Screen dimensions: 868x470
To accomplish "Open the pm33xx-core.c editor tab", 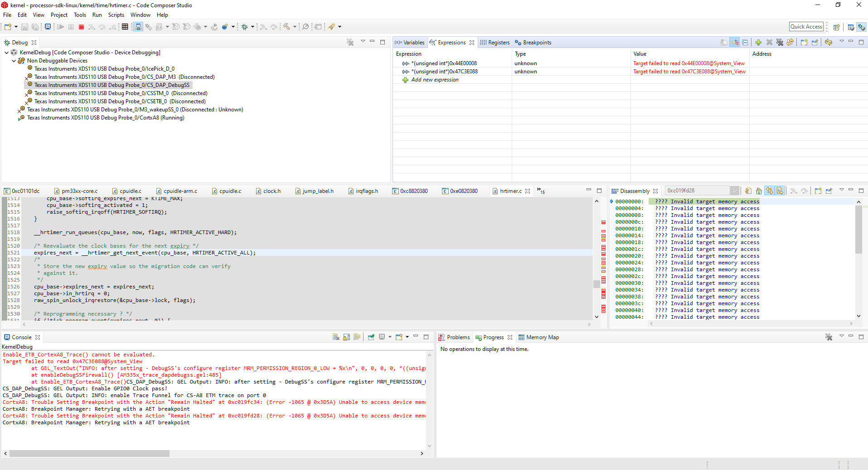I will [x=75, y=191].
